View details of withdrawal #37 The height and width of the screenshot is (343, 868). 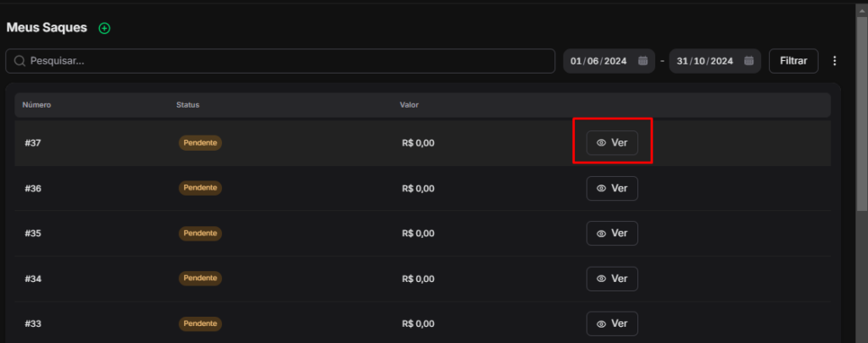(x=612, y=143)
